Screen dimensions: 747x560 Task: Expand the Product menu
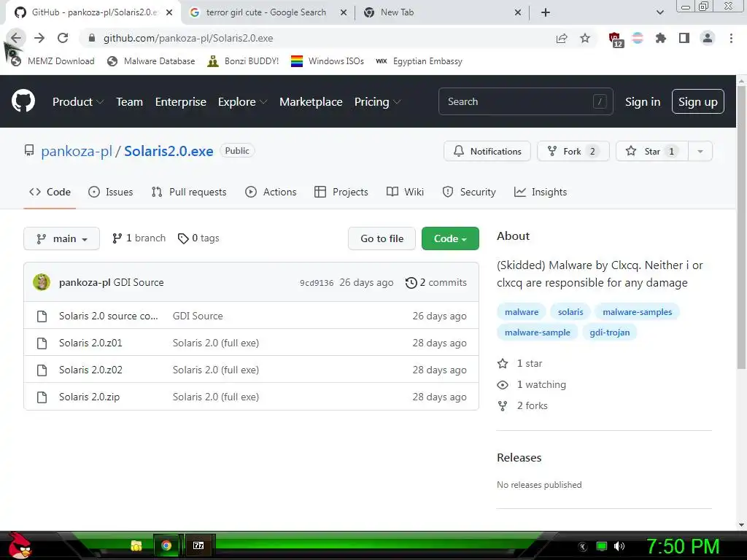(x=77, y=102)
